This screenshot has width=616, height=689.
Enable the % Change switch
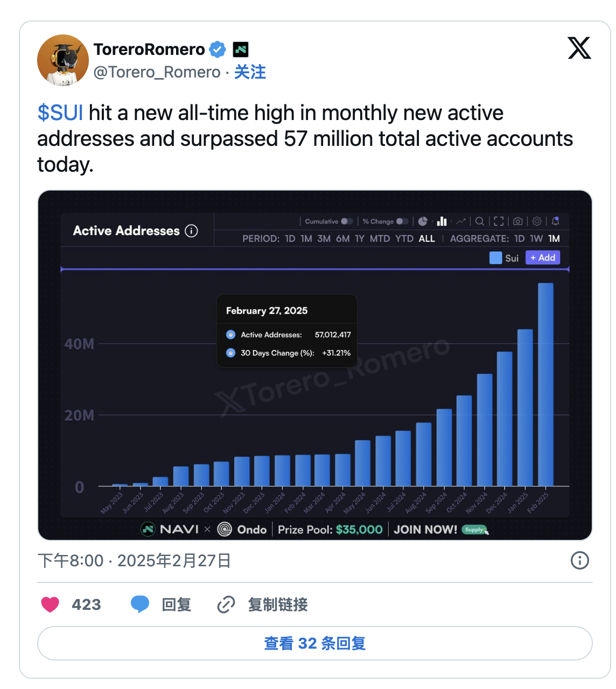point(402,221)
